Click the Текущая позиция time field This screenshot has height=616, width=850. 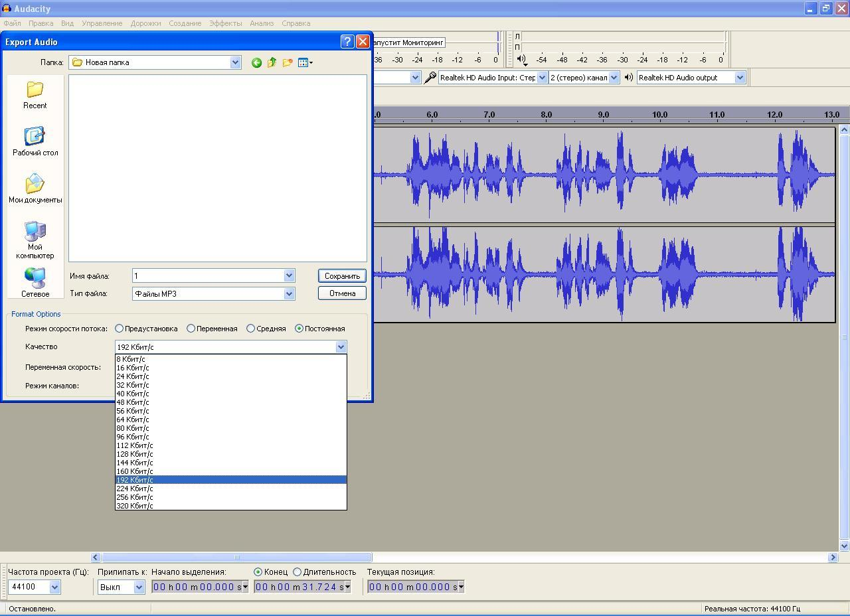(x=416, y=587)
